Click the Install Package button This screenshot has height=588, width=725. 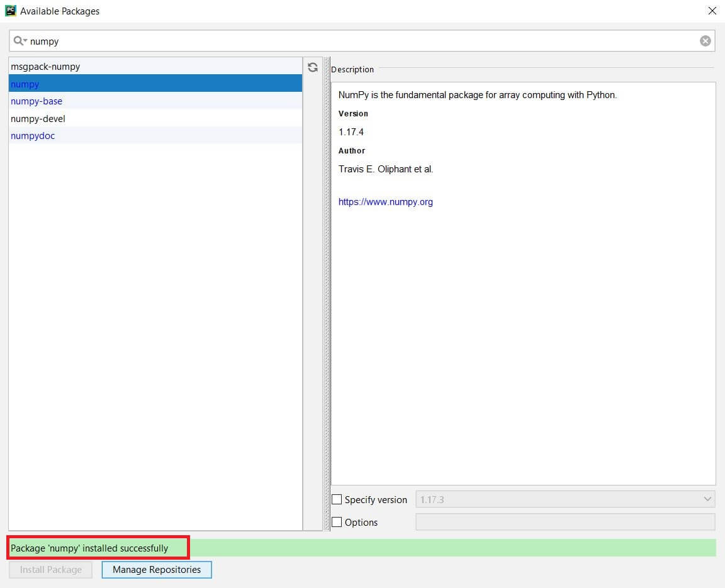[x=51, y=570]
